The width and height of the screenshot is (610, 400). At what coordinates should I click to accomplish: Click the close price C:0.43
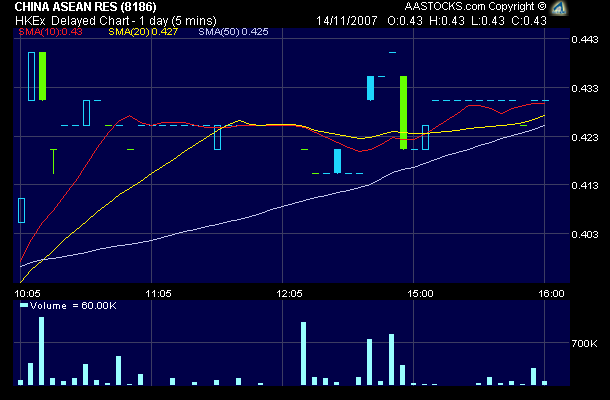(x=529, y=21)
